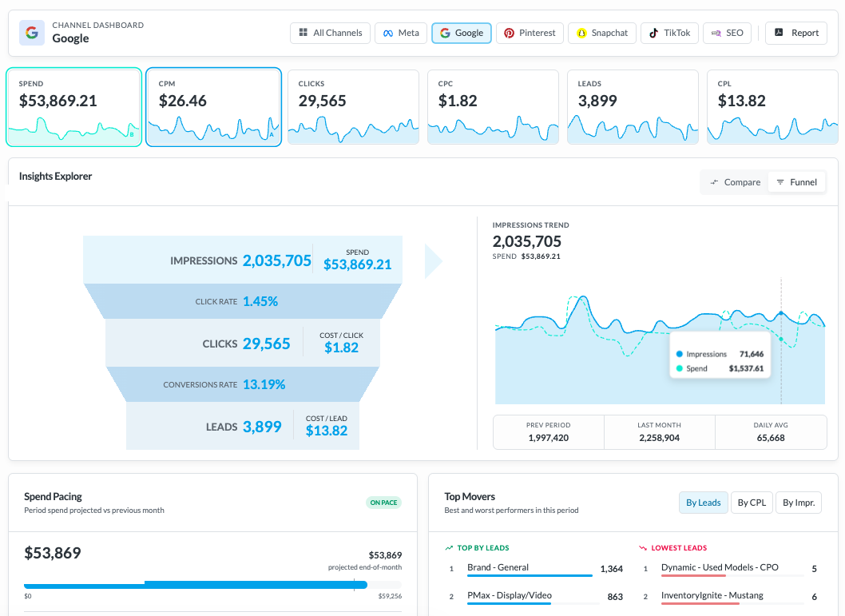
Task: Click the projected end-of-month $53,869 value
Action: tap(385, 555)
